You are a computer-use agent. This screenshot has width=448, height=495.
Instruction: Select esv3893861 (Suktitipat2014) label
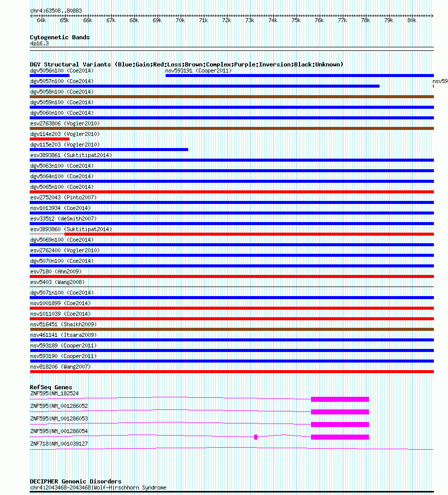(71, 155)
